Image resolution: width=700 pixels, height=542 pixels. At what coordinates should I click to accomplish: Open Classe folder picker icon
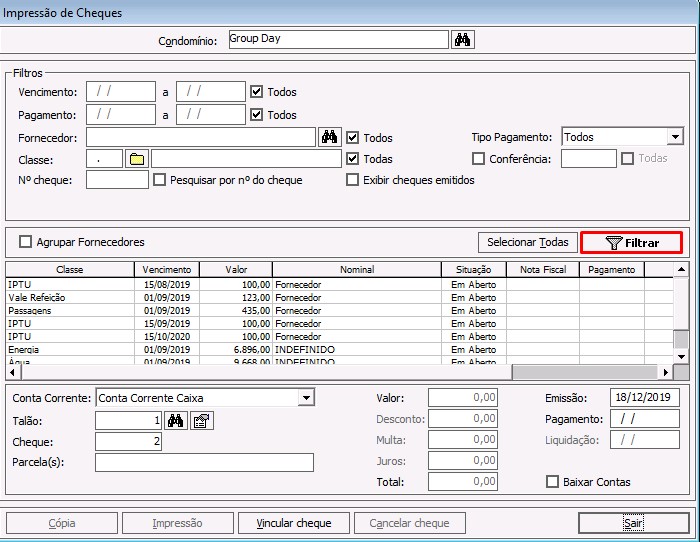(x=137, y=159)
